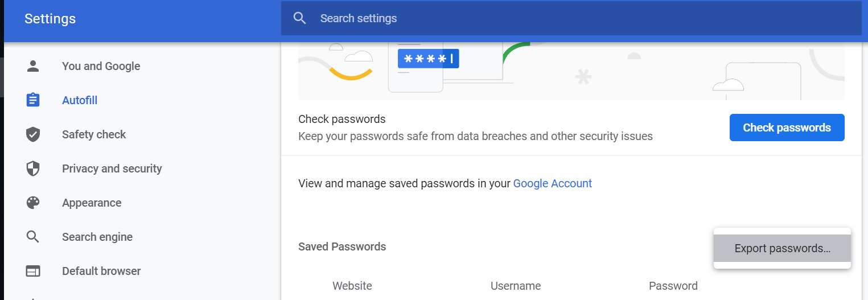Click the Privacy and security shield icon
This screenshot has height=300, width=868.
click(x=33, y=169)
